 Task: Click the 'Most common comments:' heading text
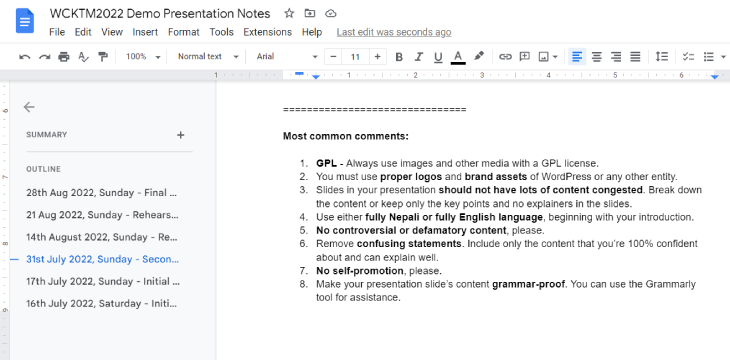[x=345, y=136]
